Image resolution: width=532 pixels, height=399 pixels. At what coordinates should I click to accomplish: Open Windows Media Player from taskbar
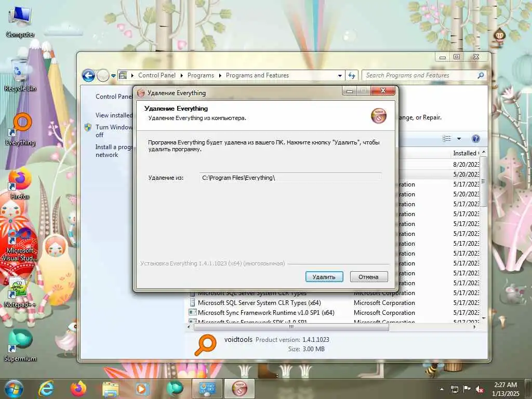click(142, 389)
